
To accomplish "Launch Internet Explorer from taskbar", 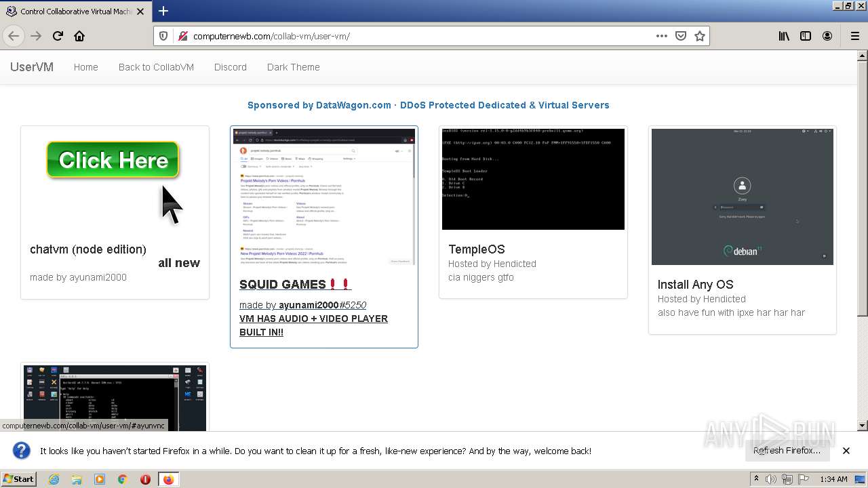I will click(54, 479).
